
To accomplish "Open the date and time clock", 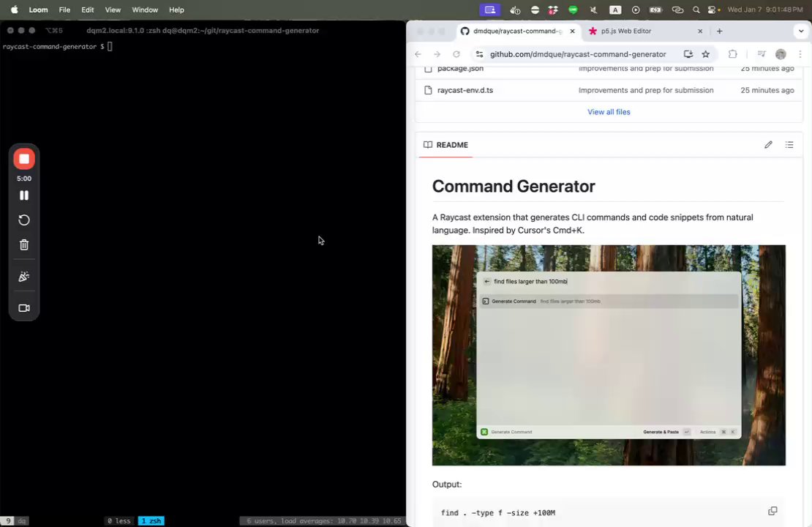I will point(765,10).
